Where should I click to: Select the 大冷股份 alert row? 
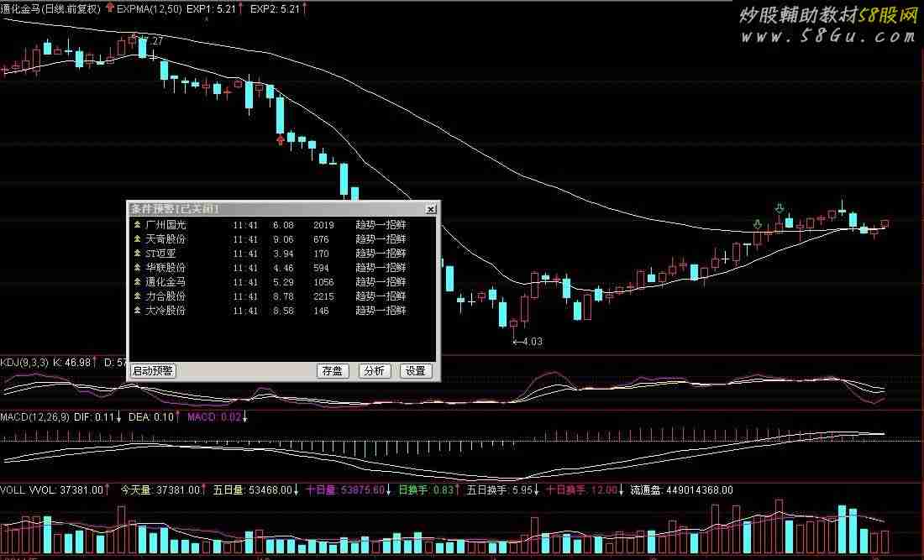coord(283,311)
